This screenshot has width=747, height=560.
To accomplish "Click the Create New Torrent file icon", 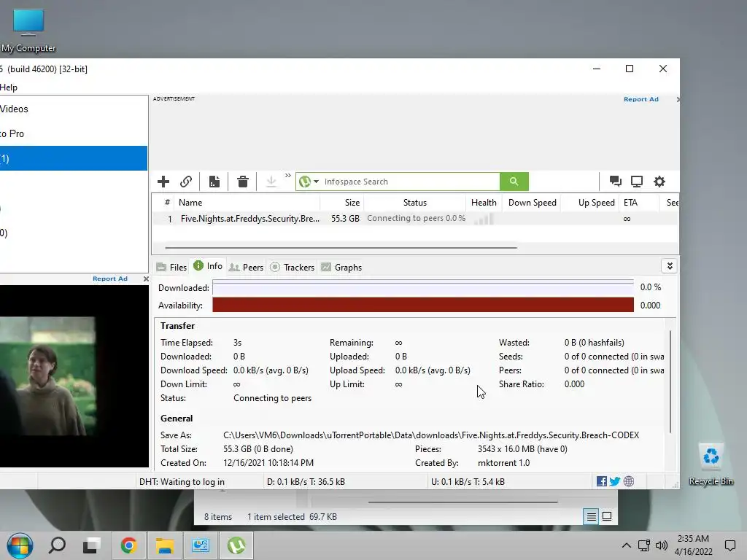I will point(214,182).
